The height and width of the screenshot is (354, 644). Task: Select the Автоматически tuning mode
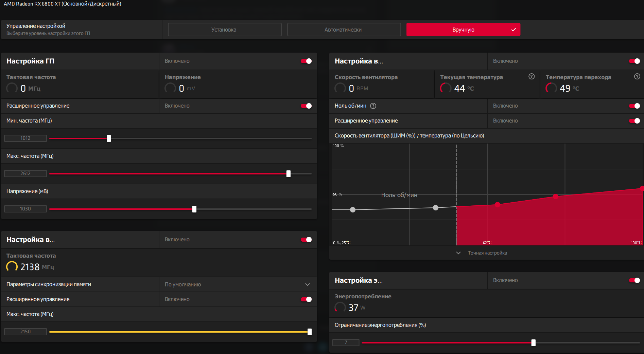(344, 30)
